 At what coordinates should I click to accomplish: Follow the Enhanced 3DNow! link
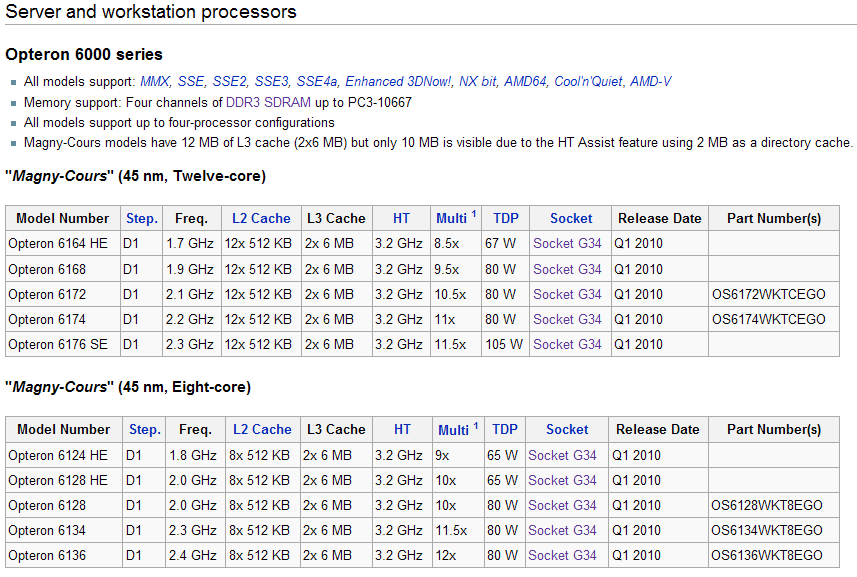(x=399, y=81)
